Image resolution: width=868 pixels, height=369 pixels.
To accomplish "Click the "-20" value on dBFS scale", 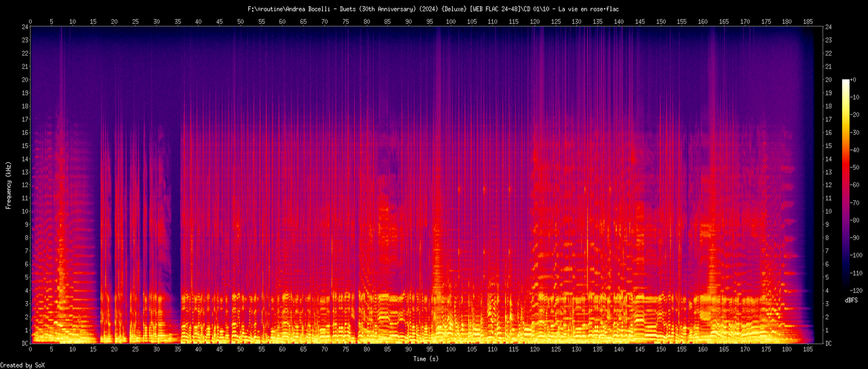I will (x=854, y=115).
